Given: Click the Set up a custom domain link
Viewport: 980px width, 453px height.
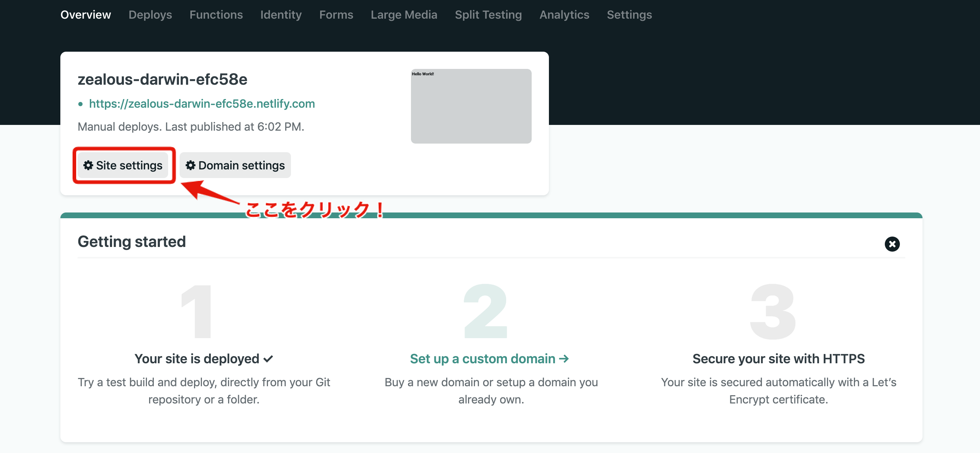Looking at the screenshot, I should tap(482, 359).
